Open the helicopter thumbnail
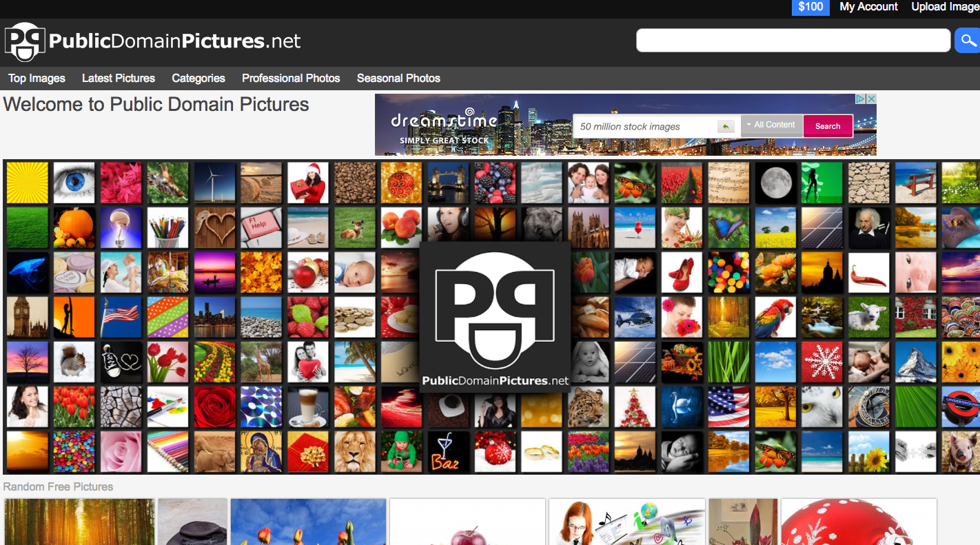 click(635, 317)
